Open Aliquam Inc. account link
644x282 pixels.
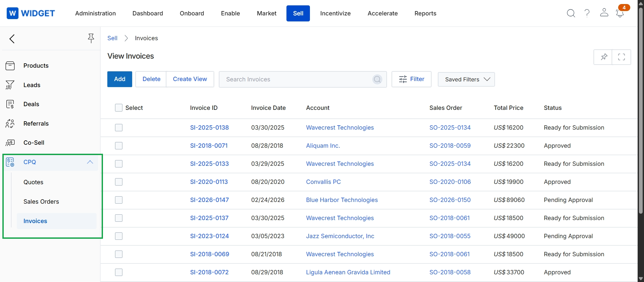click(323, 146)
